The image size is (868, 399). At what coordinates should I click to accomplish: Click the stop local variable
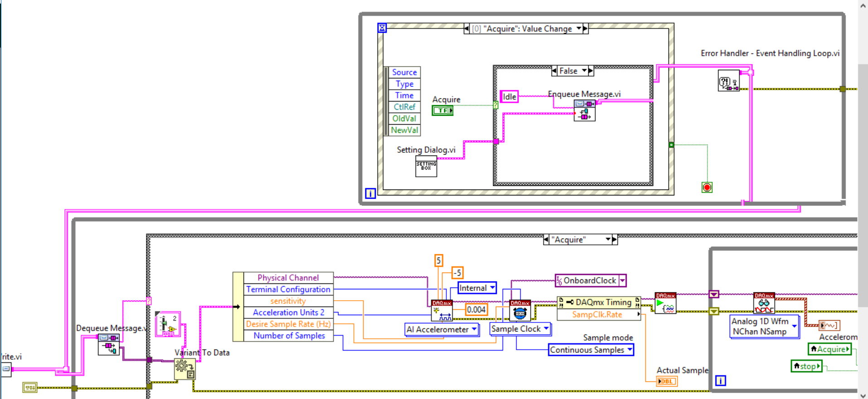(x=806, y=366)
